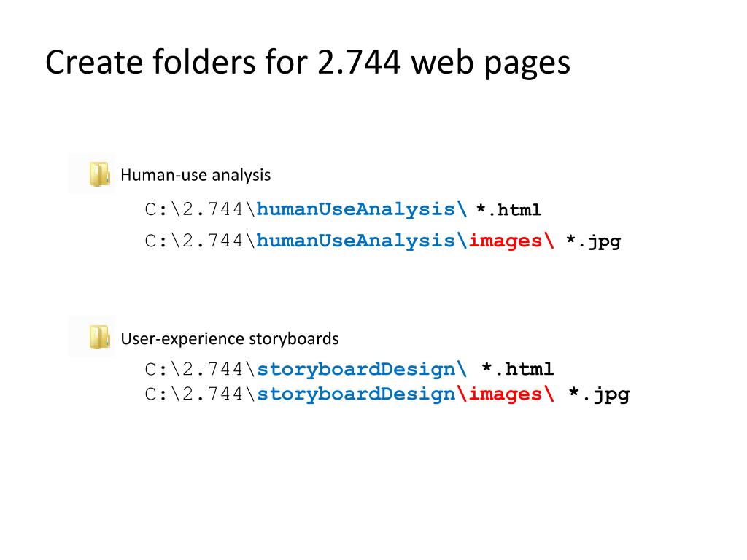
Task: Click C:\2.744\ prefix before storyboardDesign\ *.html
Action: click(x=200, y=369)
